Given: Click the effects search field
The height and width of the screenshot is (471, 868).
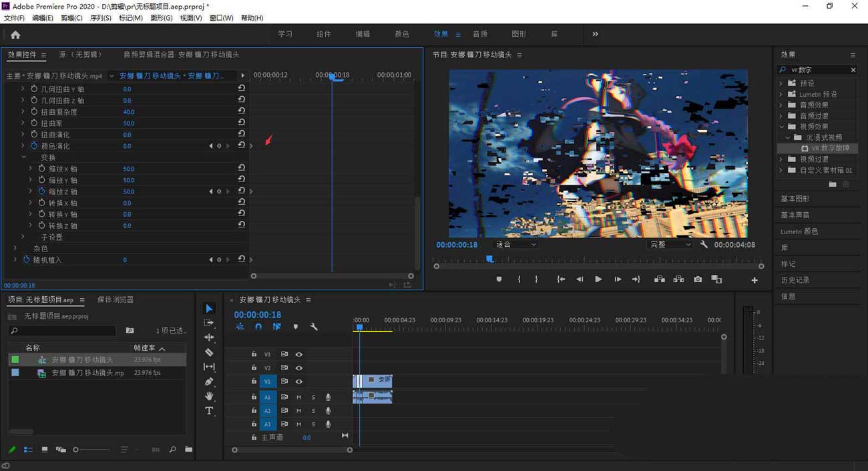Looking at the screenshot, I should pos(819,70).
